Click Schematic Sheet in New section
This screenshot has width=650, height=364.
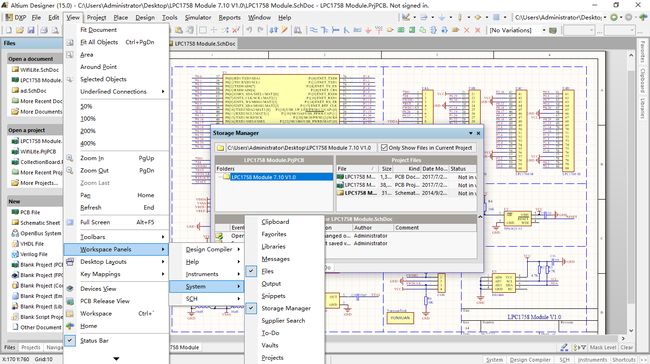40,223
